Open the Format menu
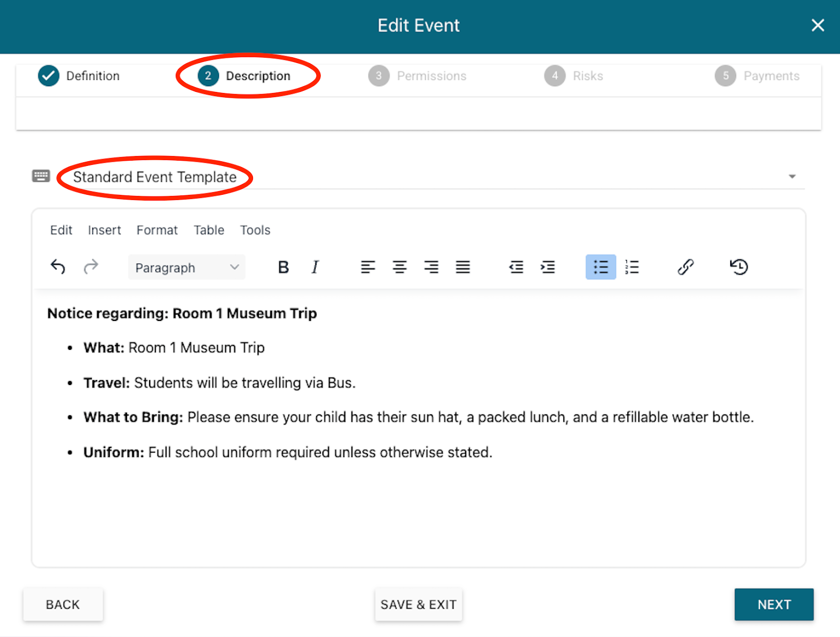 click(157, 230)
